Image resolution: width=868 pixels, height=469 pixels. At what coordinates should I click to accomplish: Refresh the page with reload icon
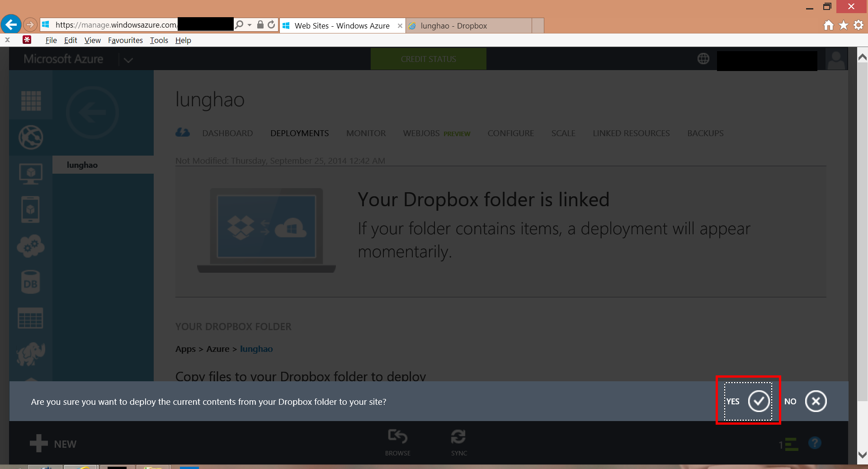(271, 24)
